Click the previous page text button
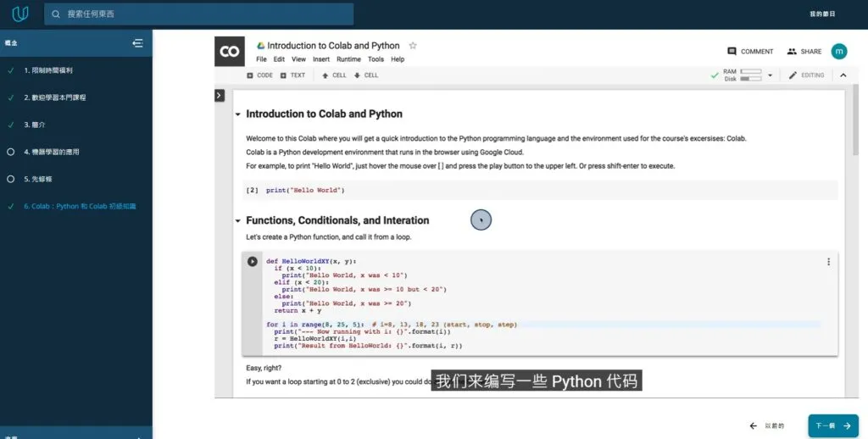 coord(775,425)
